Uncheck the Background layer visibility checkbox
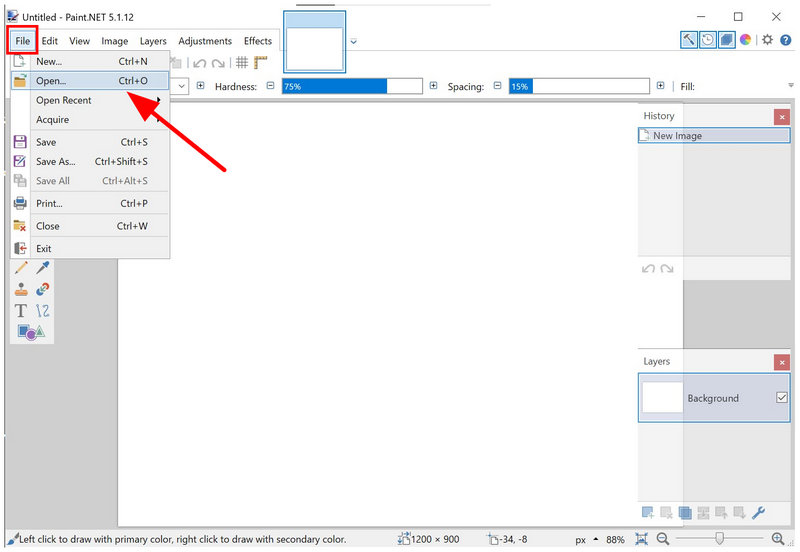 click(x=782, y=397)
